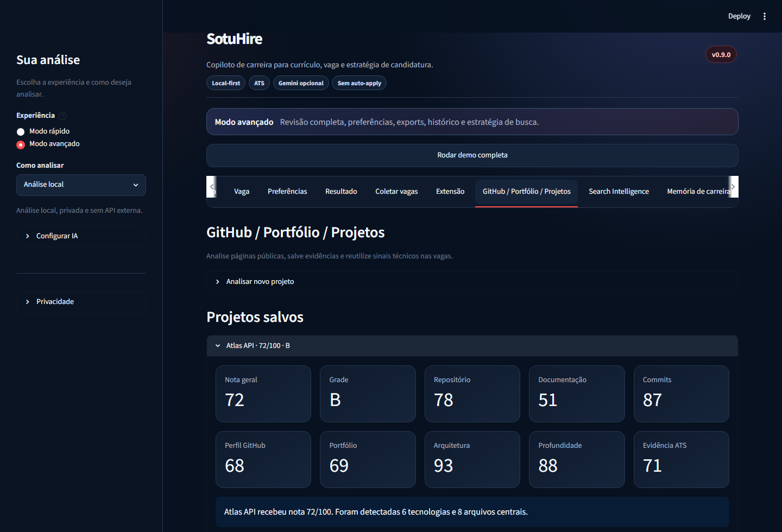Click Rodar demo completa button
The width and height of the screenshot is (782, 532).
[472, 155]
